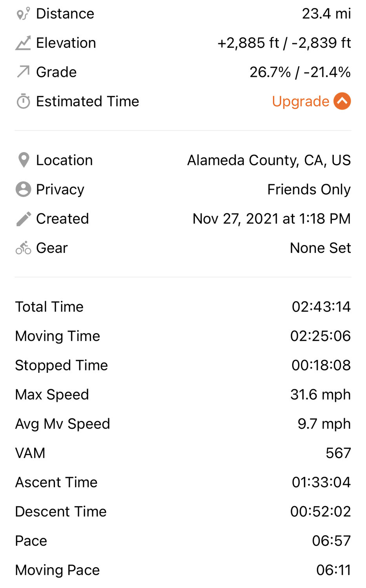Screen dimensions: 366x588
Task: Tap the Moving Pace value 06:11
Action: click(333, 570)
